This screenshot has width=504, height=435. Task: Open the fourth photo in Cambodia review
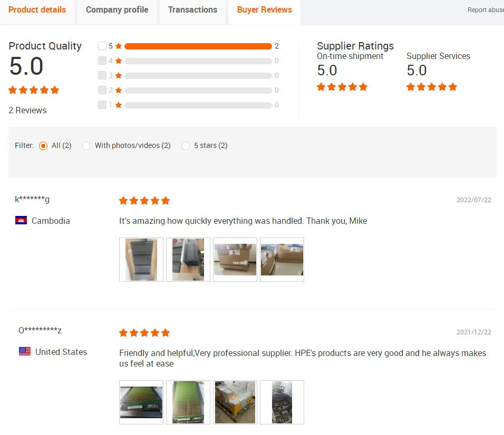tap(282, 260)
